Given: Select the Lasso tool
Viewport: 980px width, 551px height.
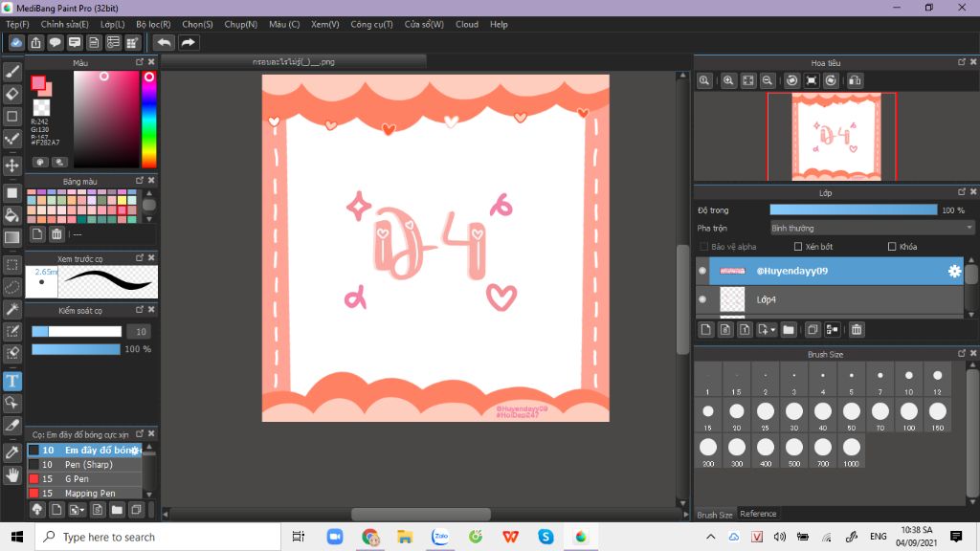Looking at the screenshot, I should pos(11,287).
